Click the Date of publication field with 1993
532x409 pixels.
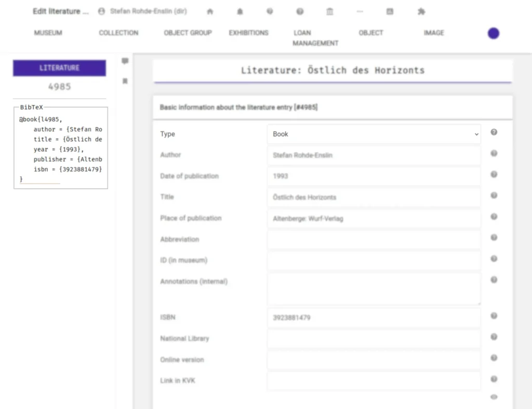tap(374, 176)
